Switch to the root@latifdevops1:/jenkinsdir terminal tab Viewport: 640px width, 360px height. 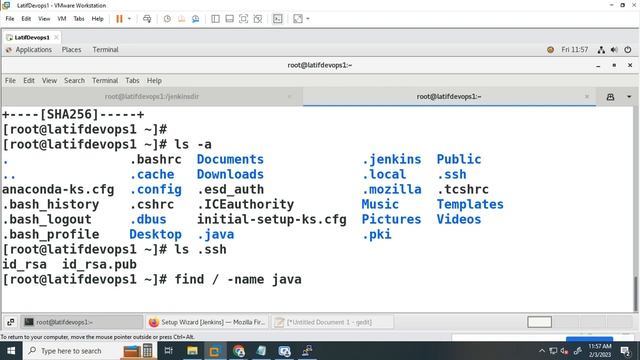click(x=152, y=97)
